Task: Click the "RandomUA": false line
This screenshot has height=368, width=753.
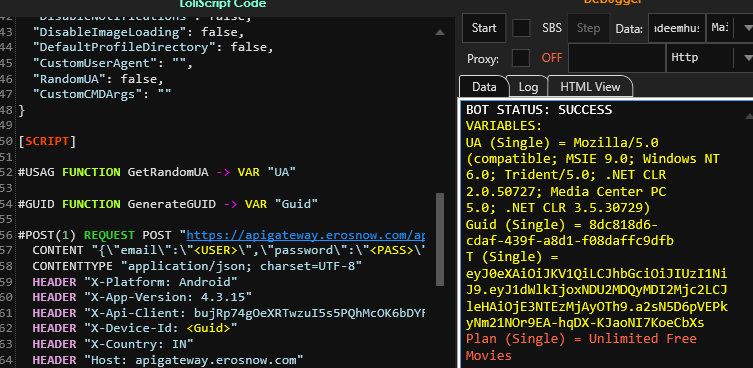Action: click(98, 79)
